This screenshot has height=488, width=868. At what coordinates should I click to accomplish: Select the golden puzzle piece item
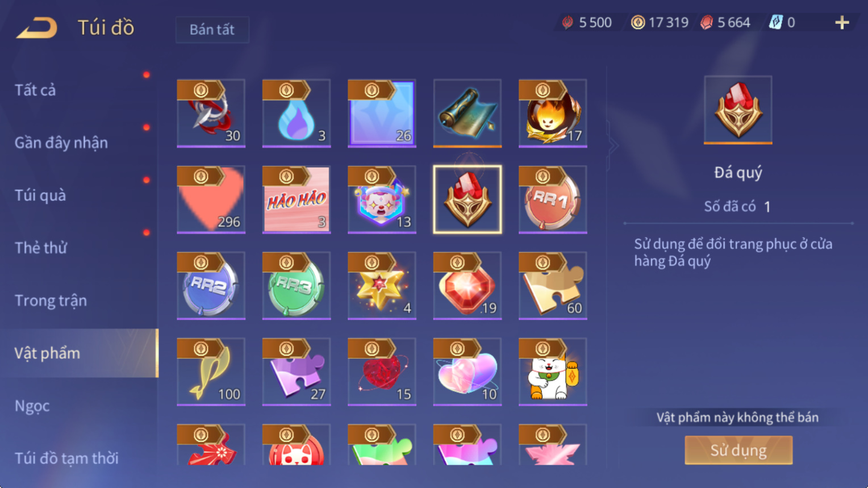552,285
